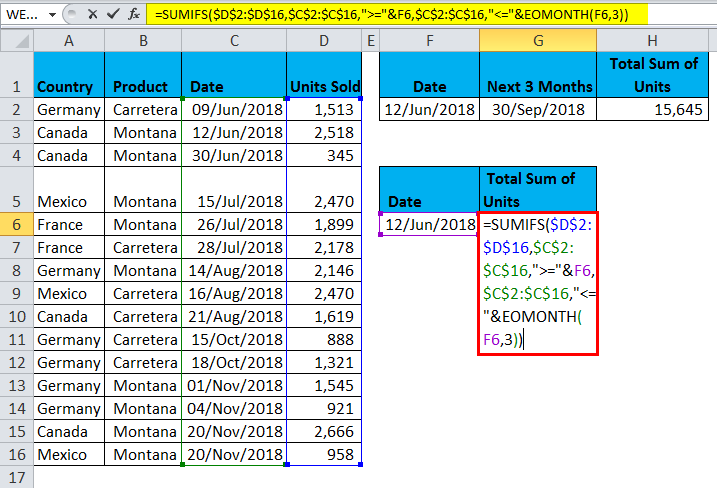Select cell with date 15/Jul/2018
Viewport: 717px width, 488px height.
pos(234,190)
